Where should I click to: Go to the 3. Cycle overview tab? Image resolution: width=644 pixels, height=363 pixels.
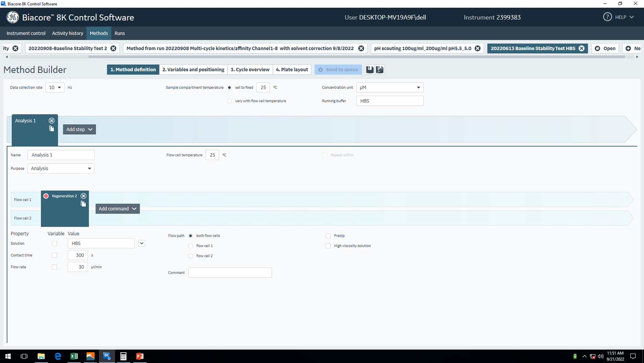pos(250,69)
